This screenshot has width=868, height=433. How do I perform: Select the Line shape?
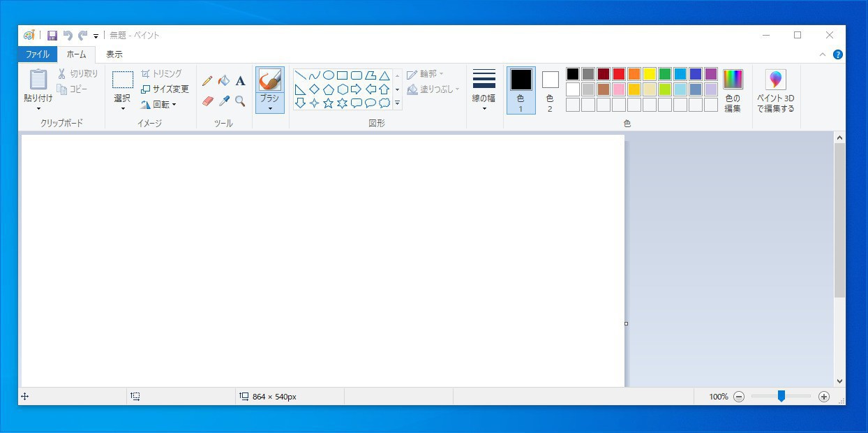(300, 75)
